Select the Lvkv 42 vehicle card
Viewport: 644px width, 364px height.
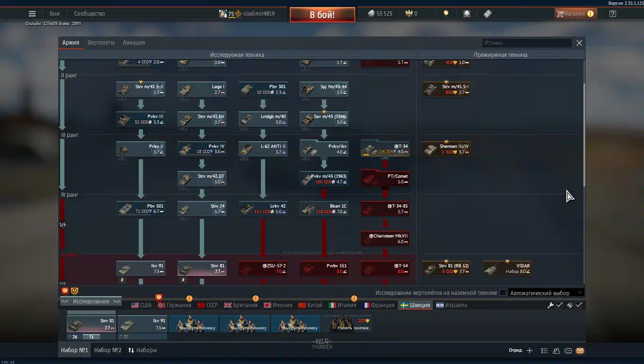(263, 209)
